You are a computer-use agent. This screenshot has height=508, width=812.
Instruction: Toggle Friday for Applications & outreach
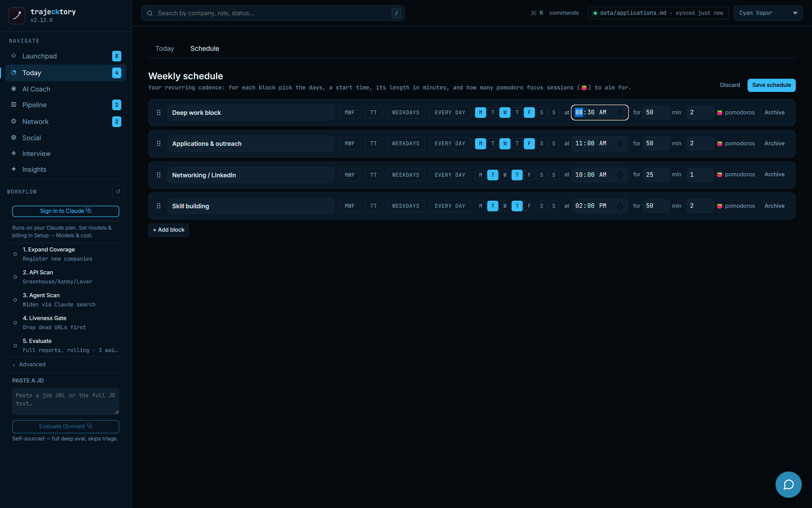(x=529, y=144)
